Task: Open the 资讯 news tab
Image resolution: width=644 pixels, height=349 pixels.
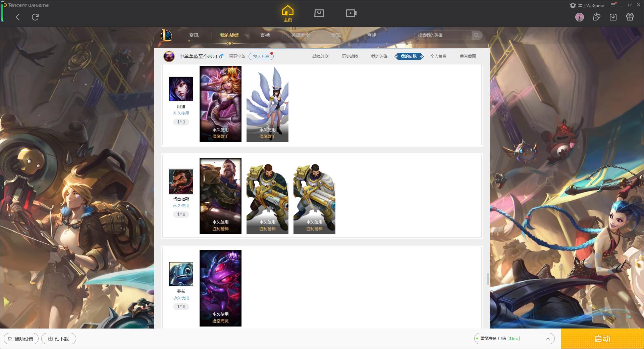Action: [194, 35]
